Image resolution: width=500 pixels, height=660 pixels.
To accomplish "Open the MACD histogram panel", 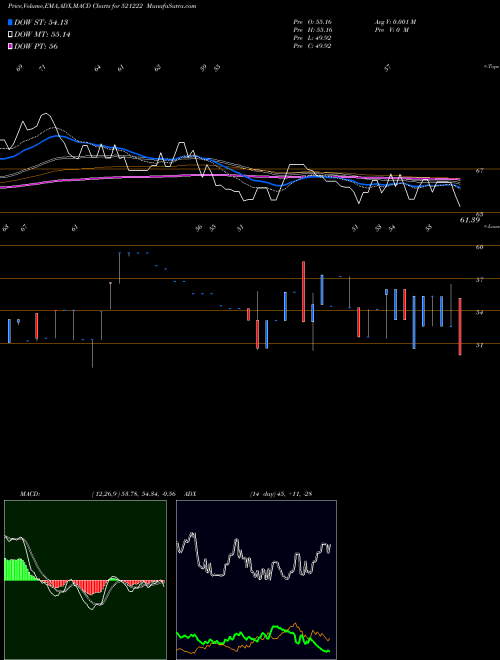I will point(85,580).
